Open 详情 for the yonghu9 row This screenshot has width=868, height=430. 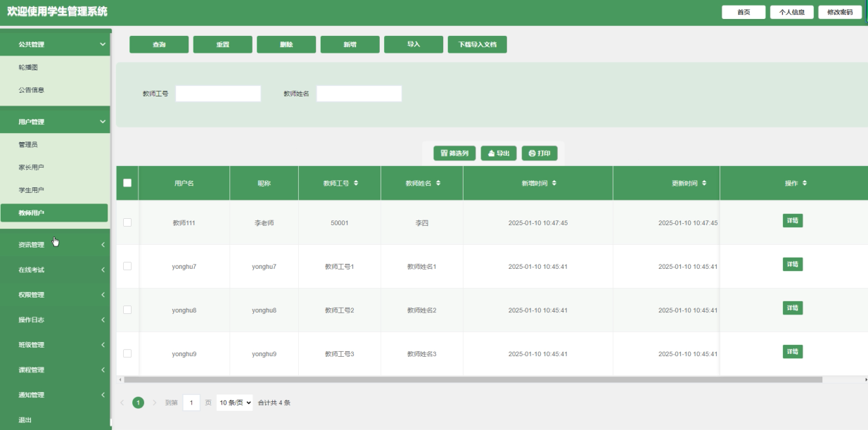point(793,351)
